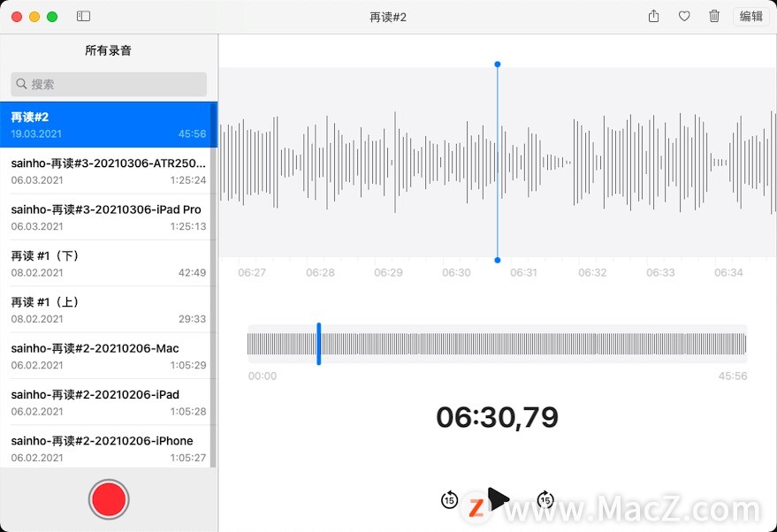This screenshot has width=777, height=532.
Task: Open the share menu icon
Action: click(653, 16)
